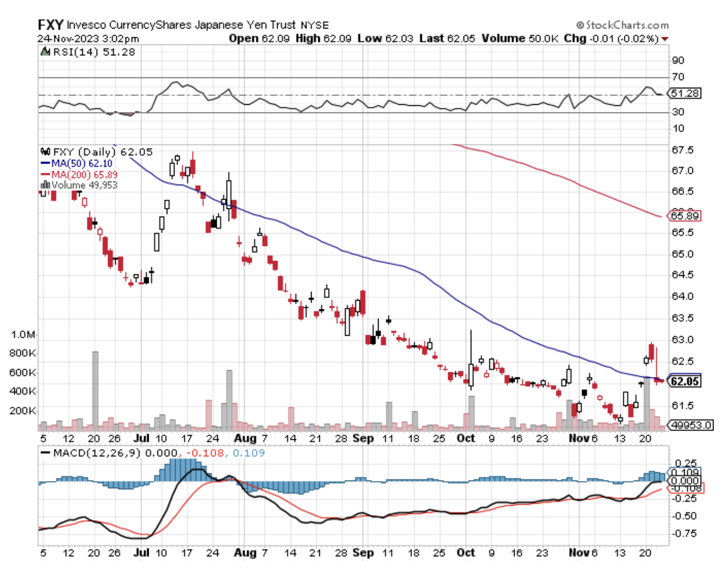Click the date stamp 24-Nov-2023 3:02pm
The height and width of the screenshot is (588, 722).
tap(88, 39)
